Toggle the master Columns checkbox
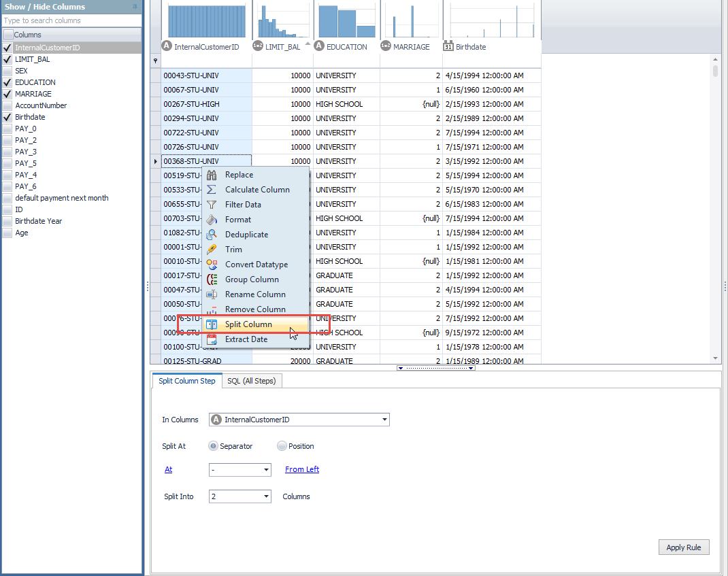 [8, 35]
